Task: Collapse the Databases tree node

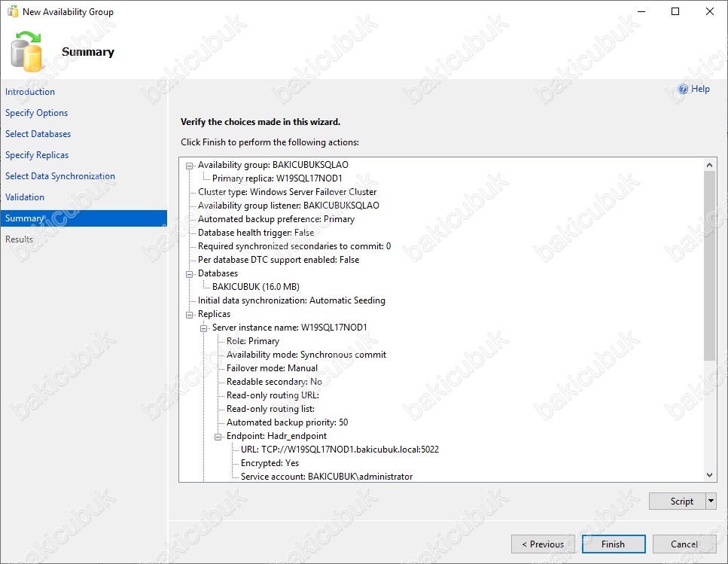Action: point(189,274)
